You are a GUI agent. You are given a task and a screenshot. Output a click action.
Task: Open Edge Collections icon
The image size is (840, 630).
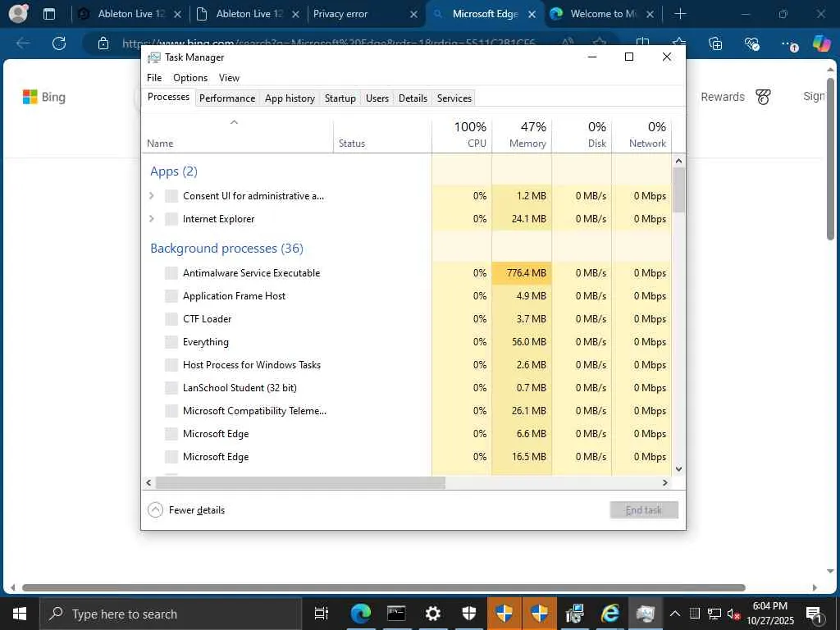tap(715, 43)
